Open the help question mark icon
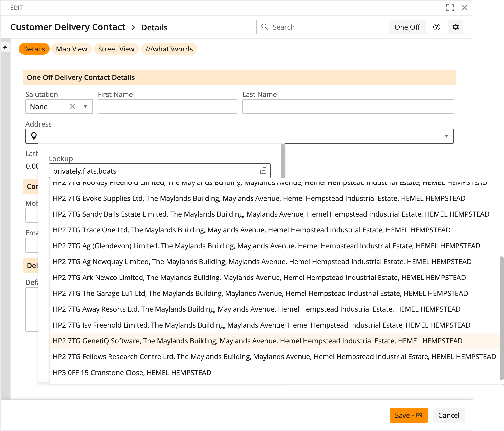Screen dimensions: 504x431 coord(437,27)
